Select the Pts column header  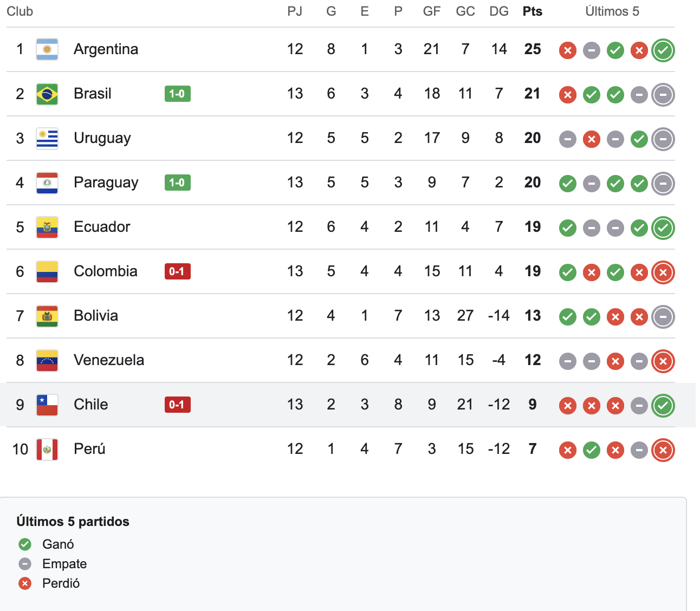(532, 11)
